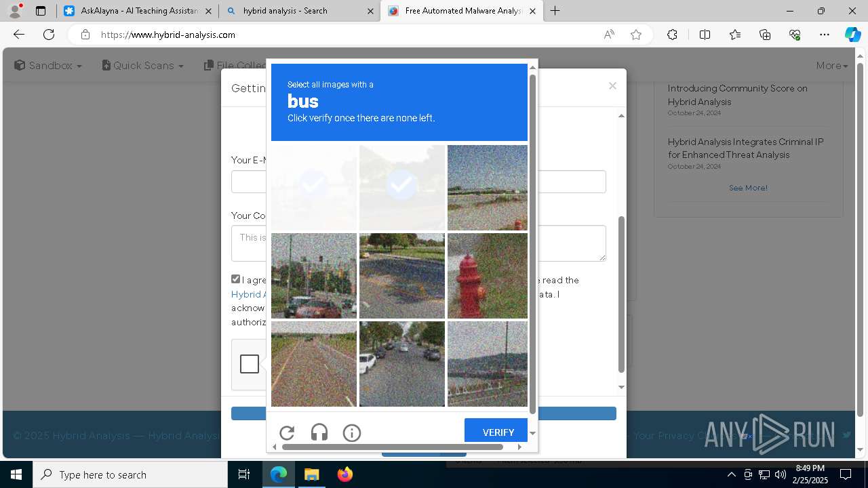Open a new browser tab
The image size is (868, 488).
(555, 11)
